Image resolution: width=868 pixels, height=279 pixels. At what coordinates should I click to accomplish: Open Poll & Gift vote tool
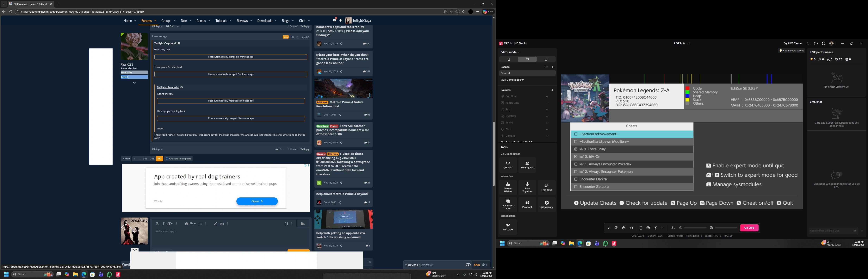point(508,205)
